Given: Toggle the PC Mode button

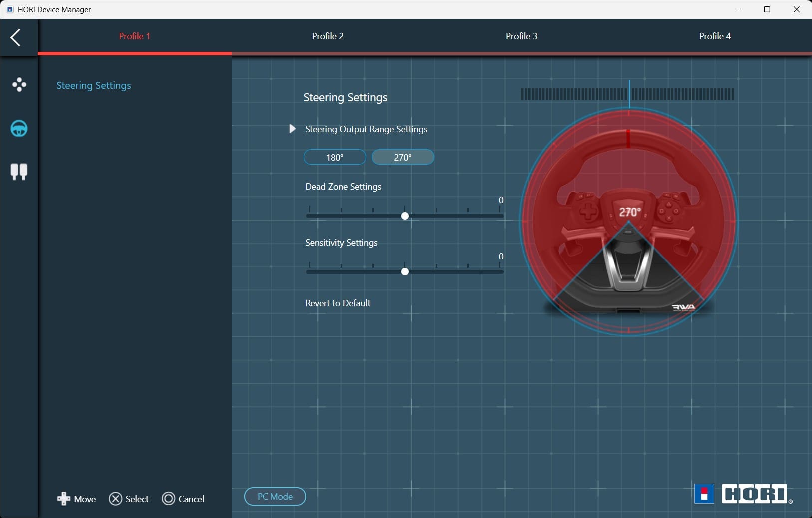Looking at the screenshot, I should tap(275, 497).
